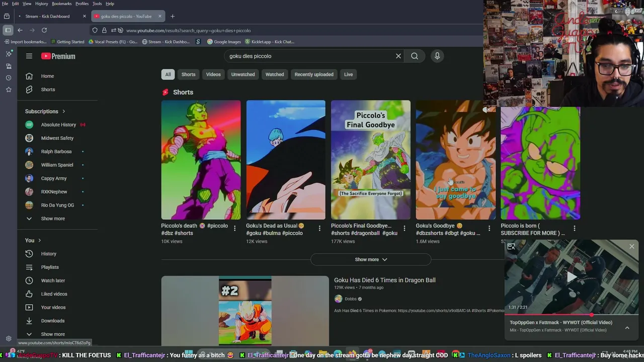Clear the search box with the X
Image resolution: width=644 pixels, height=362 pixels.
(x=398, y=56)
